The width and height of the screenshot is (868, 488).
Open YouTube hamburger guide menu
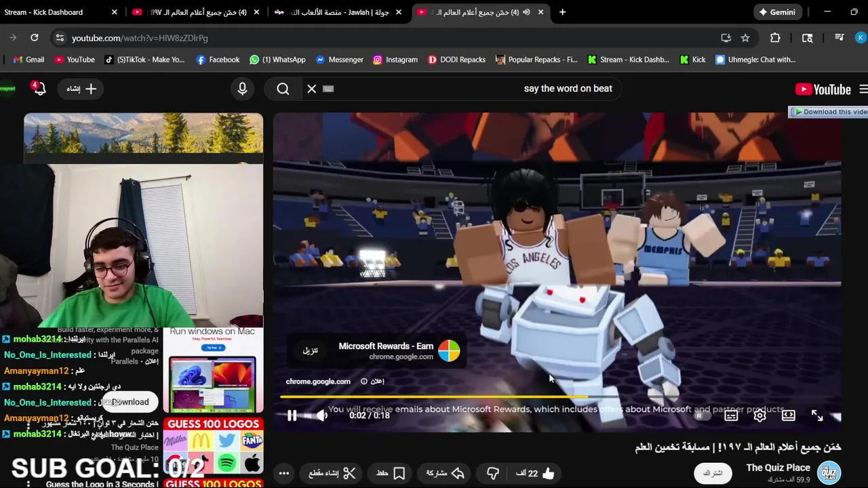863,89
